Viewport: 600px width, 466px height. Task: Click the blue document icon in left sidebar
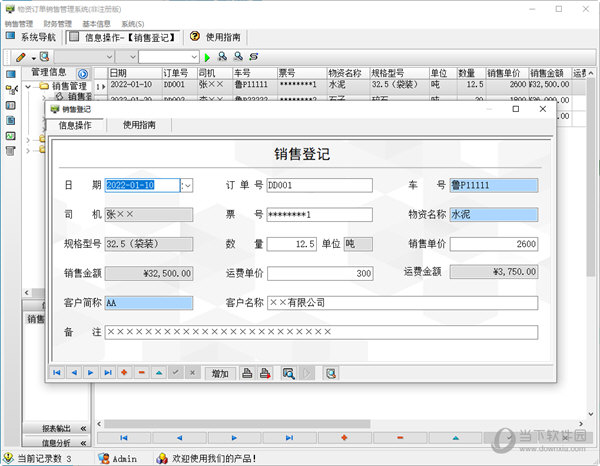(11, 121)
